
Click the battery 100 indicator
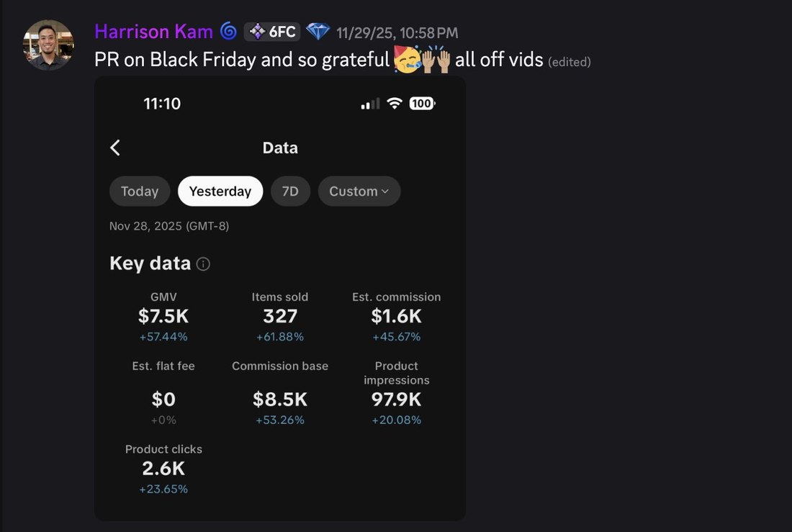pos(422,103)
